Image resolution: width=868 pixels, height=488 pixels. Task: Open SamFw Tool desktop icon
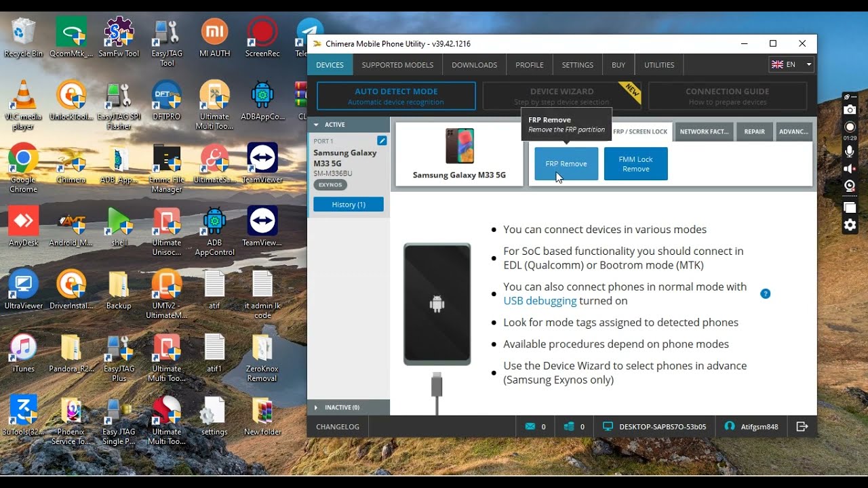pos(118,38)
